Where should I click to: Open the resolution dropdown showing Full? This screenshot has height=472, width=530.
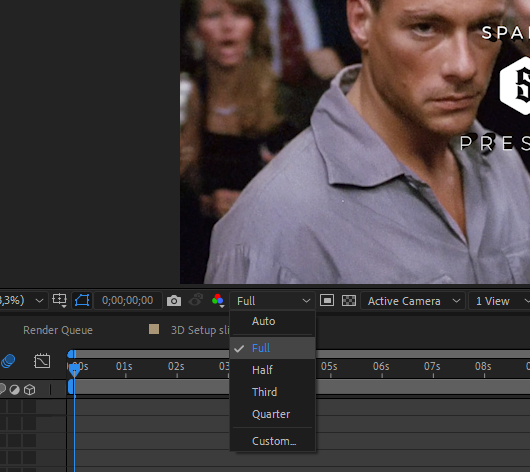[272, 301]
